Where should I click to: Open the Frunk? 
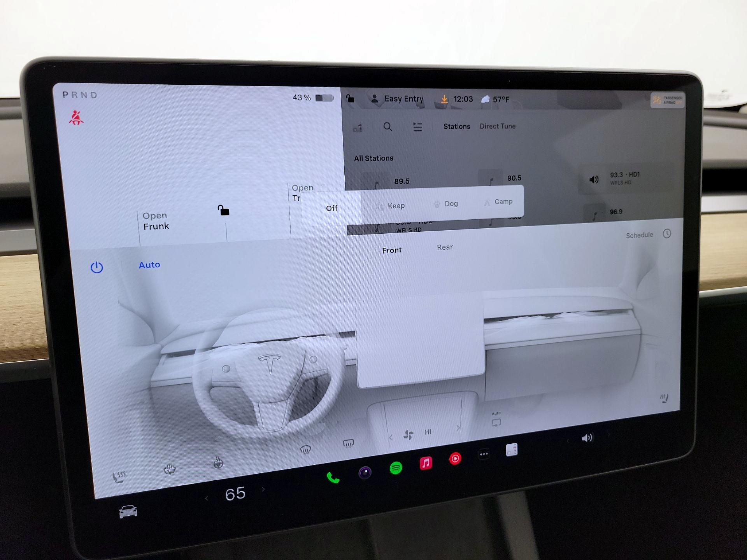point(156,221)
